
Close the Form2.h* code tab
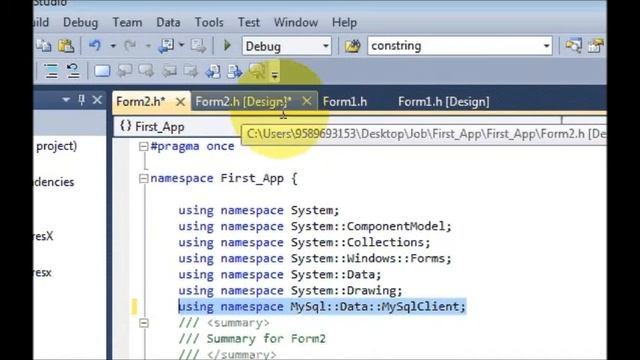coord(180,102)
